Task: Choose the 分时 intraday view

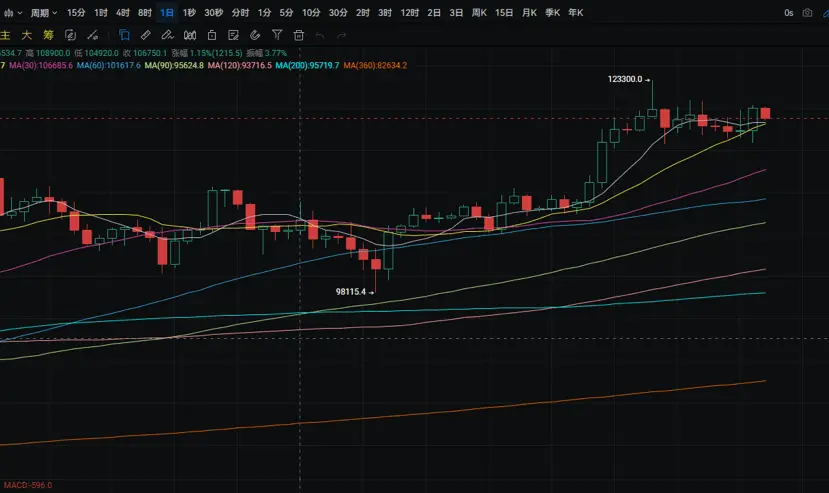Action: [x=240, y=13]
